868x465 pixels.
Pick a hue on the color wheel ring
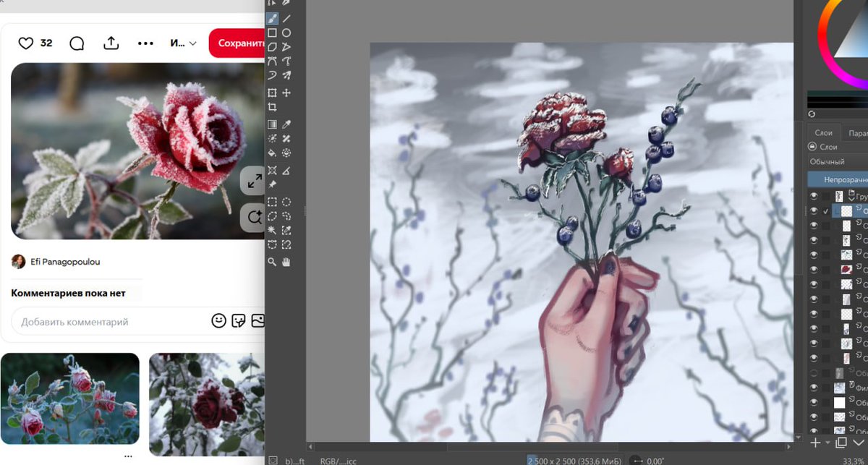[824, 43]
